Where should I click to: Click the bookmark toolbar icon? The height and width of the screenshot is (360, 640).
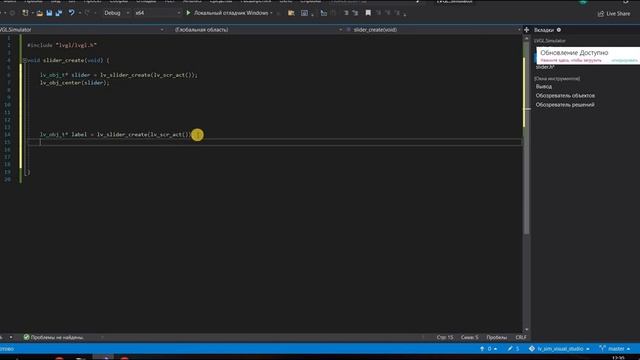coord(368,13)
